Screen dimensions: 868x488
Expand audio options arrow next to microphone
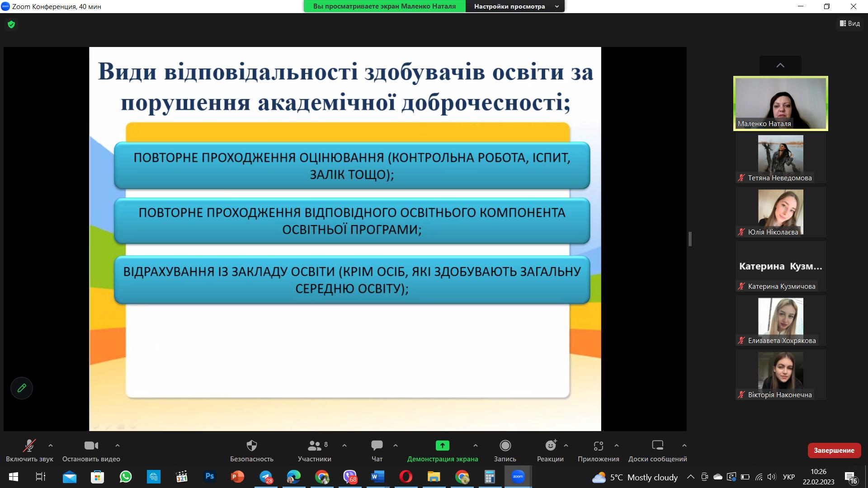[x=51, y=446]
